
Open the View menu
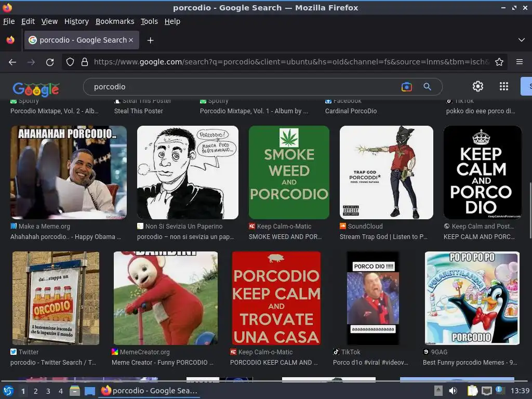[49, 21]
